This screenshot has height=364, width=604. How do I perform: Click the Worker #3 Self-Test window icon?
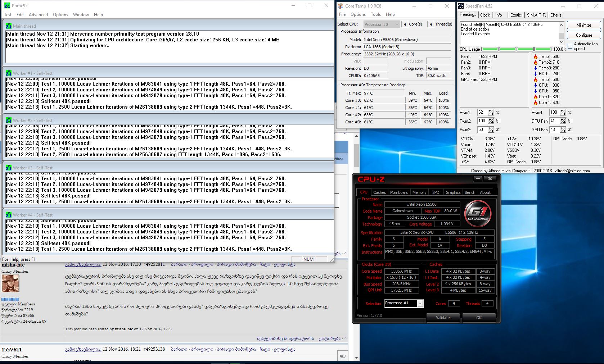[x=9, y=168]
